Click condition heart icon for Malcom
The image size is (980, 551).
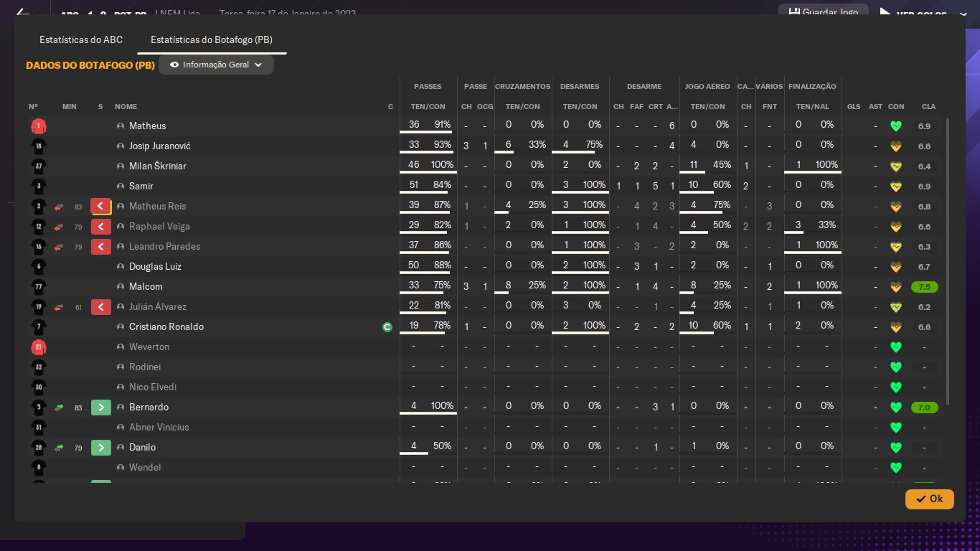click(895, 287)
